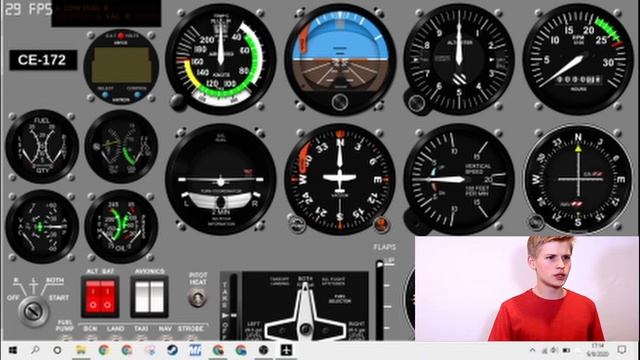
Task: Set magneto key to L position label
Action: (x=34, y=280)
